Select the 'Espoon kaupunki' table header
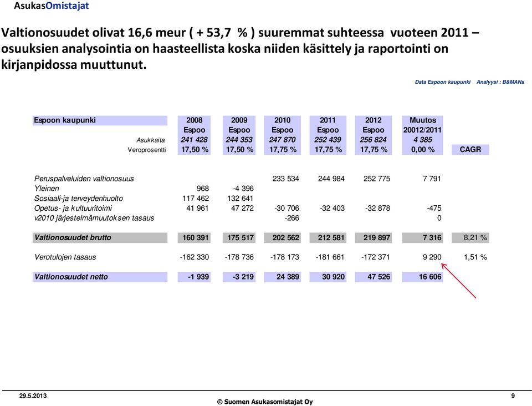The height and width of the screenshot is (406, 532). [x=100, y=120]
